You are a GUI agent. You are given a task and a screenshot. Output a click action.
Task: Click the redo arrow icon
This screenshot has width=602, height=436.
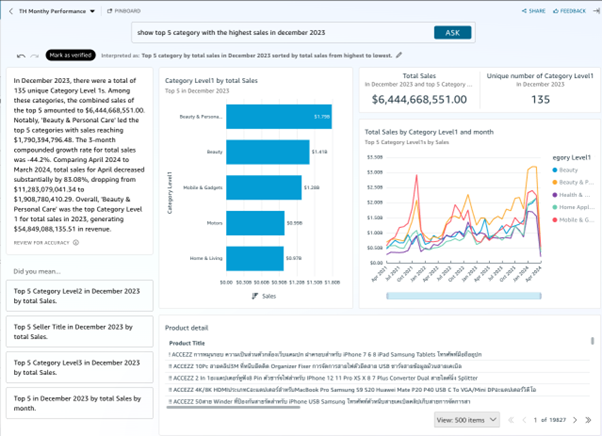35,56
